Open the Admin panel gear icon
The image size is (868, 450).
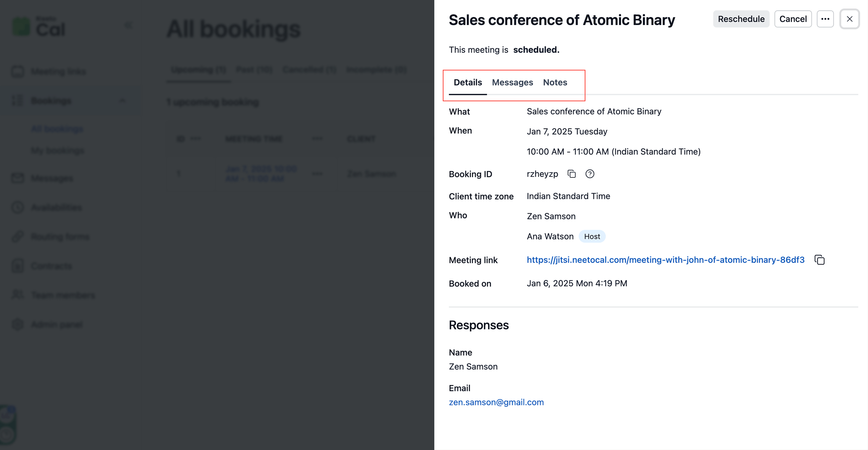(17, 324)
